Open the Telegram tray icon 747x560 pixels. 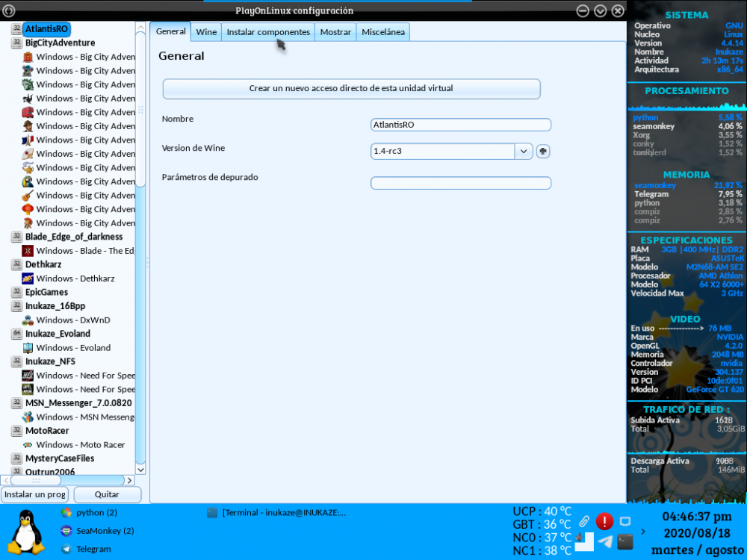click(x=605, y=542)
